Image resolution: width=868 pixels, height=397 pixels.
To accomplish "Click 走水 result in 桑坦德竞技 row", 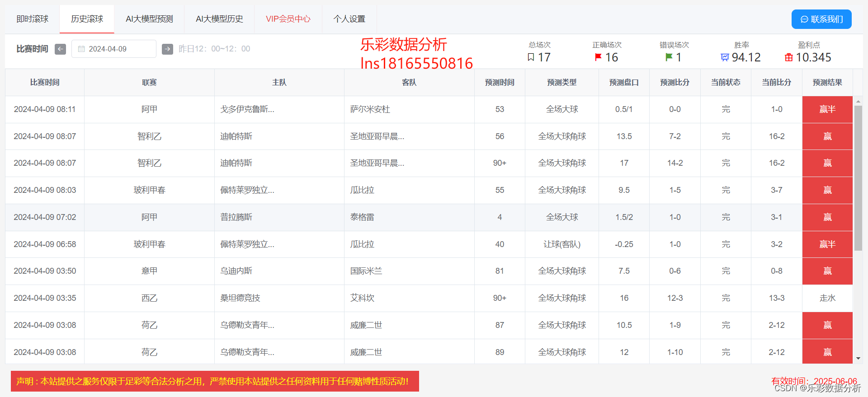I will pyautogui.click(x=827, y=298).
